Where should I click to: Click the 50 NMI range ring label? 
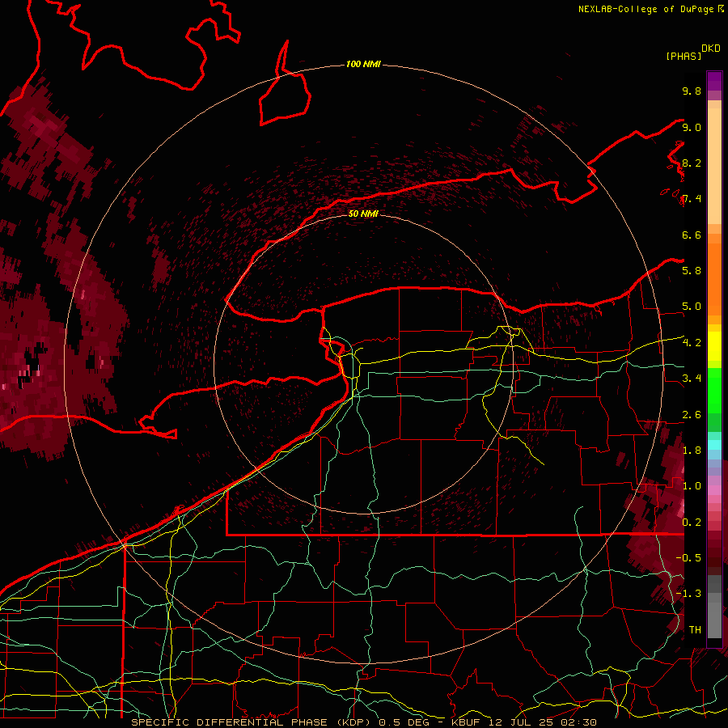pos(363,214)
